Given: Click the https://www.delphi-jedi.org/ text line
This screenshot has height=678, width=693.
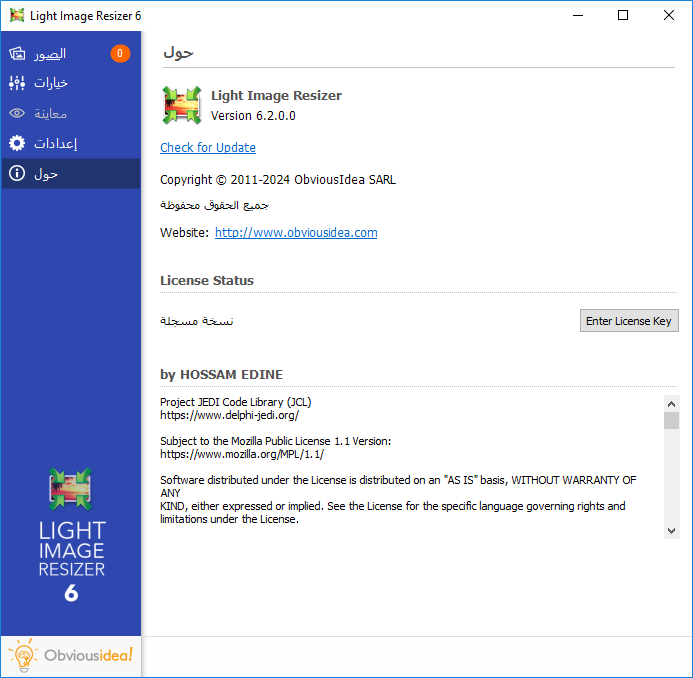Looking at the screenshot, I should click(x=229, y=415).
